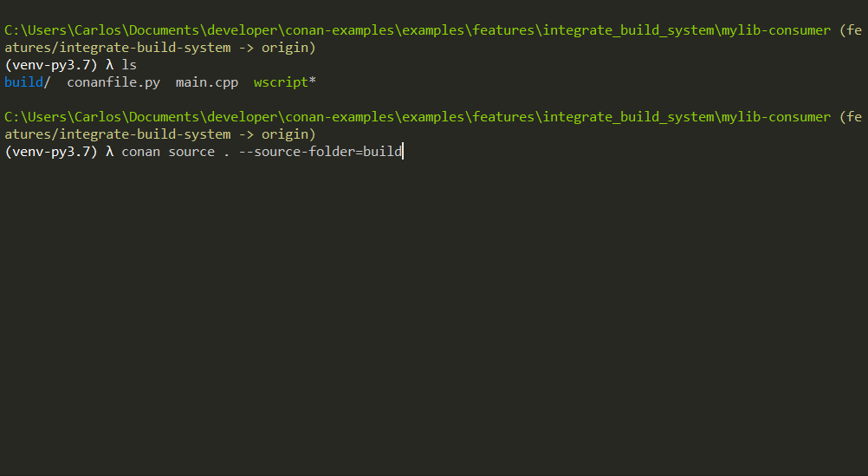The image size is (868, 476).
Task: Click the --source-folder=build argument
Action: [x=320, y=152]
